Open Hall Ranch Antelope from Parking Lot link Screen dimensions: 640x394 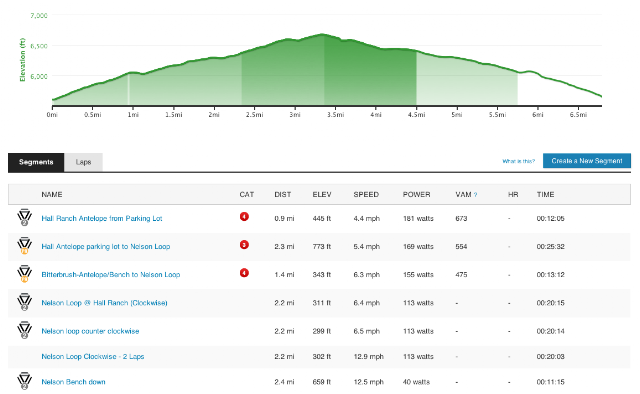(102, 218)
